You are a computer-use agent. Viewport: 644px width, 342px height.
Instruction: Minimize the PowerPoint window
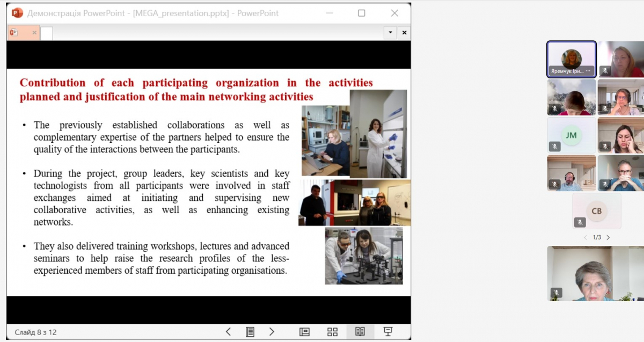click(x=328, y=13)
